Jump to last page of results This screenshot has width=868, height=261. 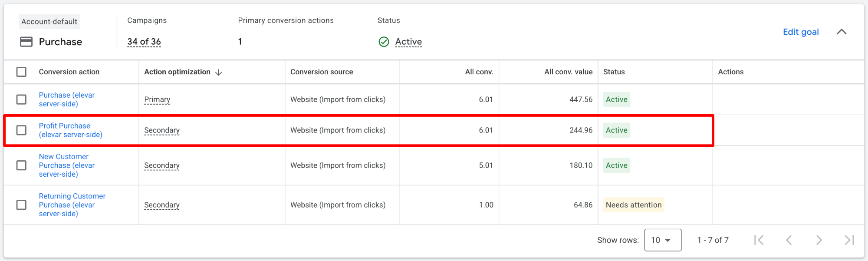coord(849,240)
